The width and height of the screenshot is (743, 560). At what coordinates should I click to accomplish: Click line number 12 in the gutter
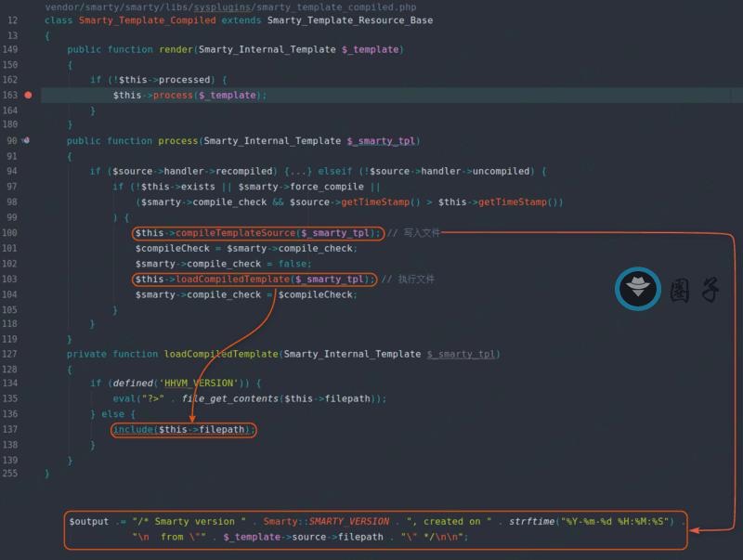(13, 20)
